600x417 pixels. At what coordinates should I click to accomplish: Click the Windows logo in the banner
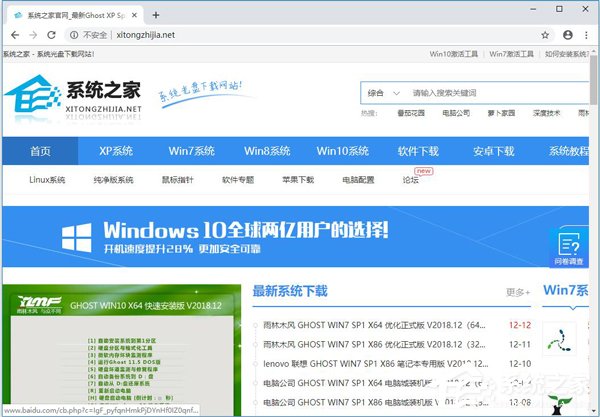(x=77, y=238)
